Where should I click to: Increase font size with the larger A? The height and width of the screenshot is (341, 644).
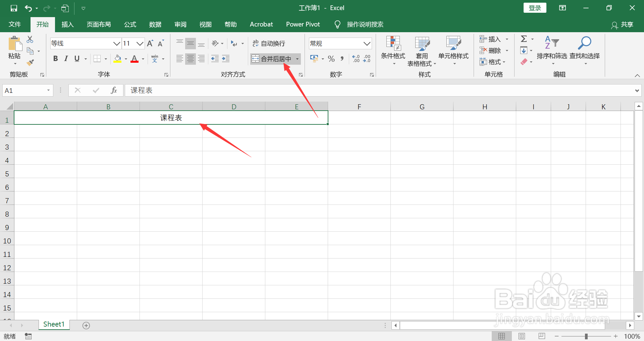pyautogui.click(x=150, y=43)
